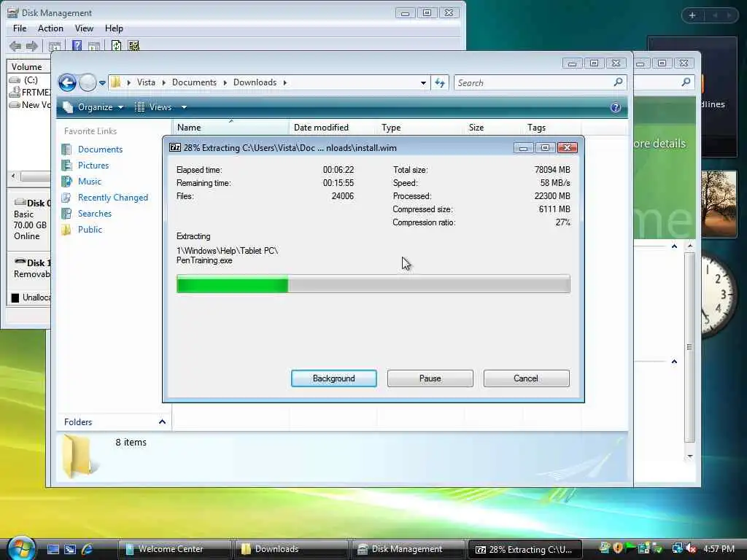The width and height of the screenshot is (747, 560).
Task: Open Recently Changed favorite link
Action: click(x=113, y=198)
